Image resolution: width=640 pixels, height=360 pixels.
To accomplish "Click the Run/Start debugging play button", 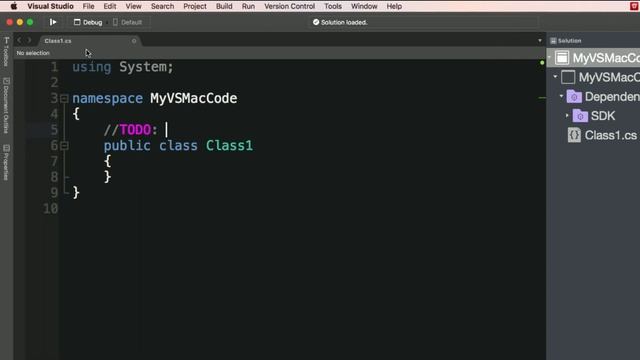I will point(53,22).
